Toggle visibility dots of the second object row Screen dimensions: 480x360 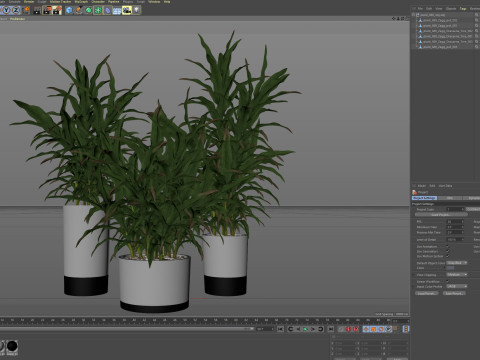477,20
